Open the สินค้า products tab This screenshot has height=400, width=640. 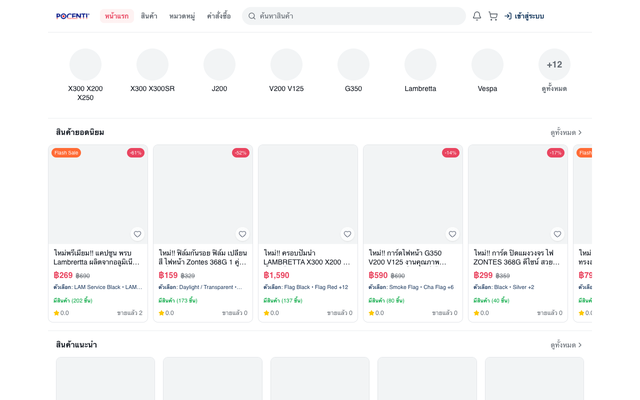click(x=149, y=16)
